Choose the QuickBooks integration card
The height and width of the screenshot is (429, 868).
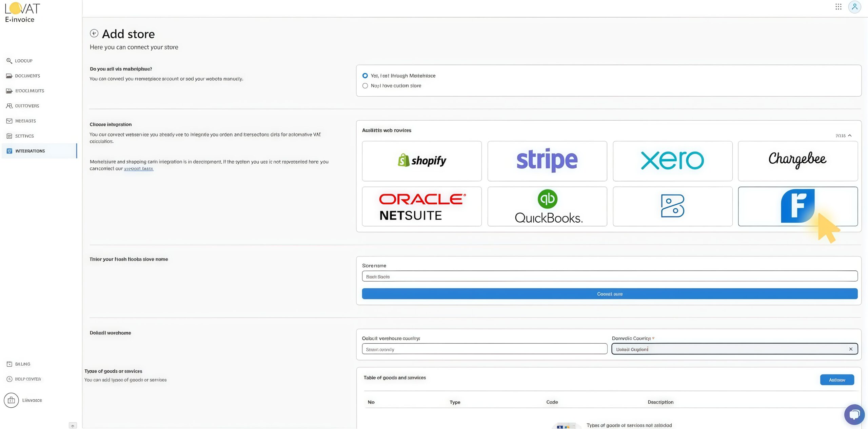[547, 206]
